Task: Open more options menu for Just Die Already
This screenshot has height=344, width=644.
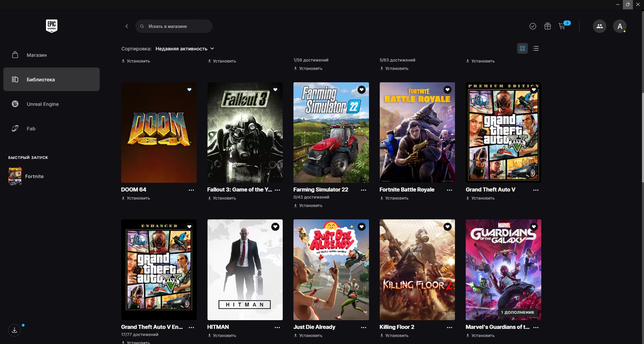Action: click(363, 328)
